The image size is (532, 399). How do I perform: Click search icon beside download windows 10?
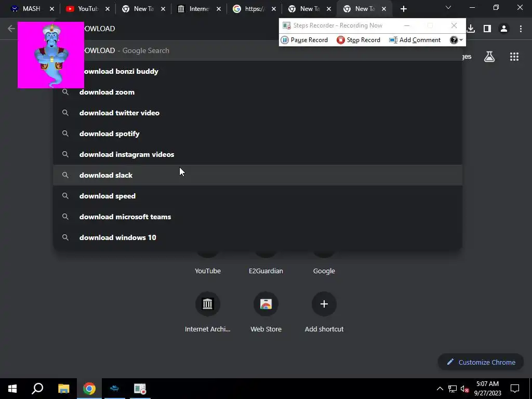point(65,237)
